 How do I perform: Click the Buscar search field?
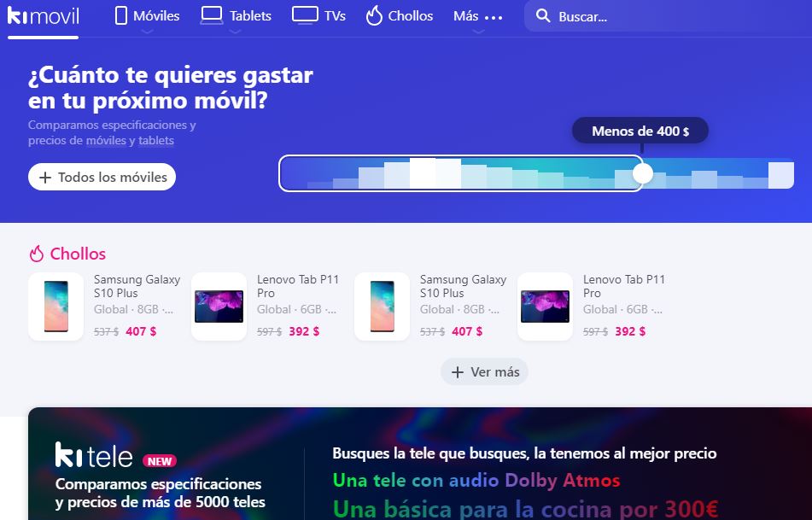coord(668,16)
